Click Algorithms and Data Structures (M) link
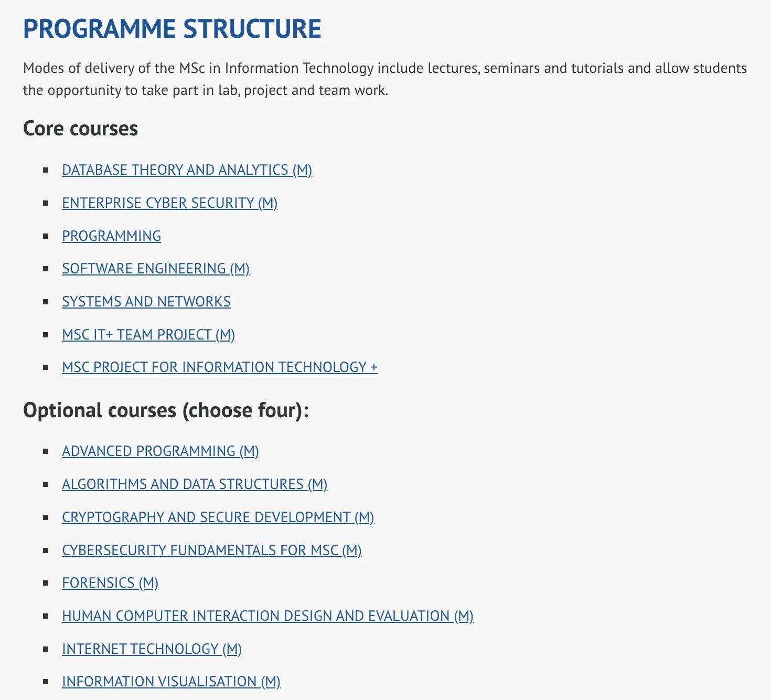This screenshot has width=771, height=700. (x=194, y=484)
